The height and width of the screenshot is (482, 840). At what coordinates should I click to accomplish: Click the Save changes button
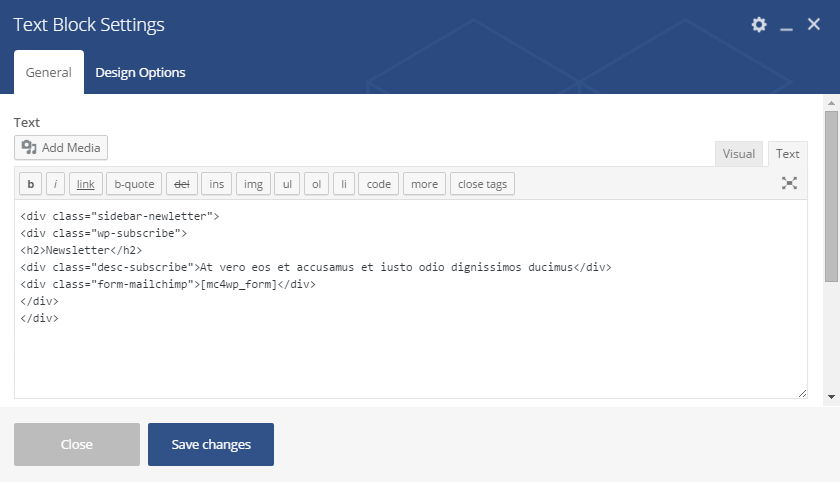pos(211,444)
